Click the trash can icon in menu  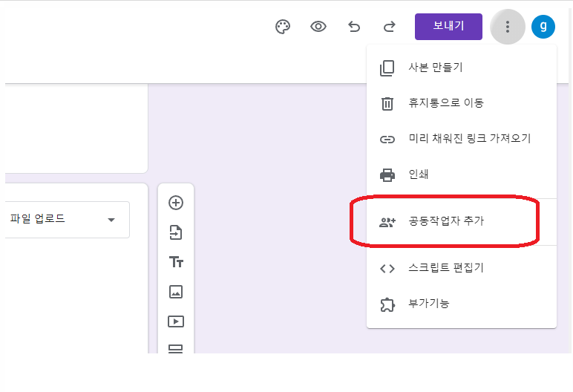point(387,103)
